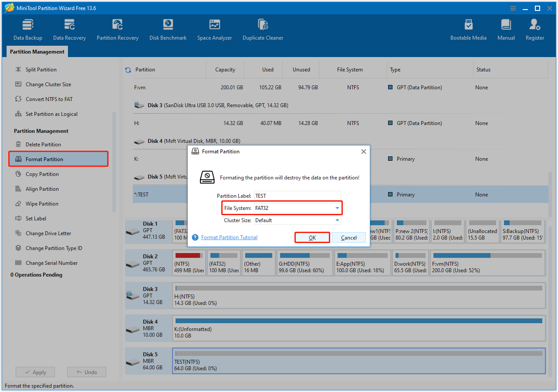Select E:App(NTFS) block on Disk 2
Image resolution: width=558 pixels, height=392 pixels.
(362, 263)
